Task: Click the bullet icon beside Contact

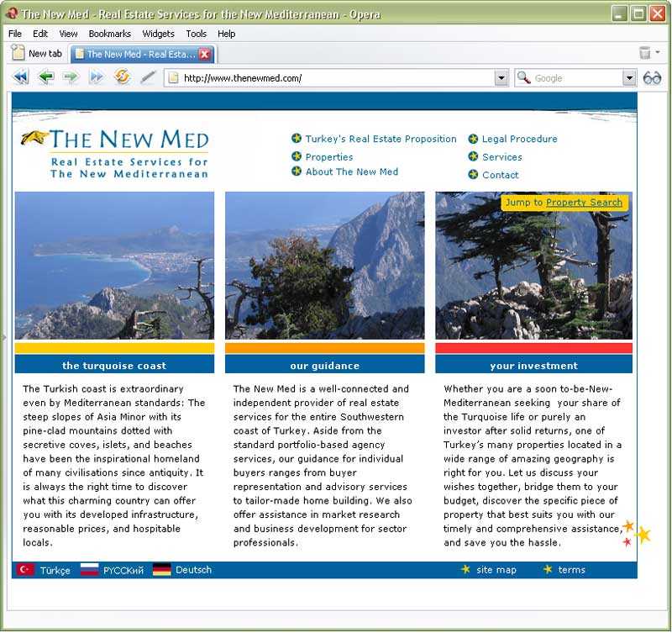Action: (x=473, y=175)
